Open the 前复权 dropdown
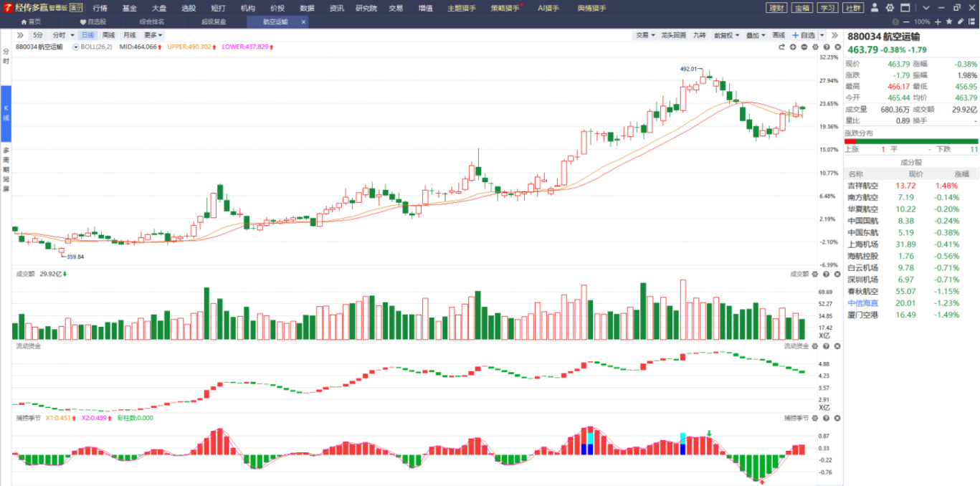980x486 pixels. coord(727,35)
